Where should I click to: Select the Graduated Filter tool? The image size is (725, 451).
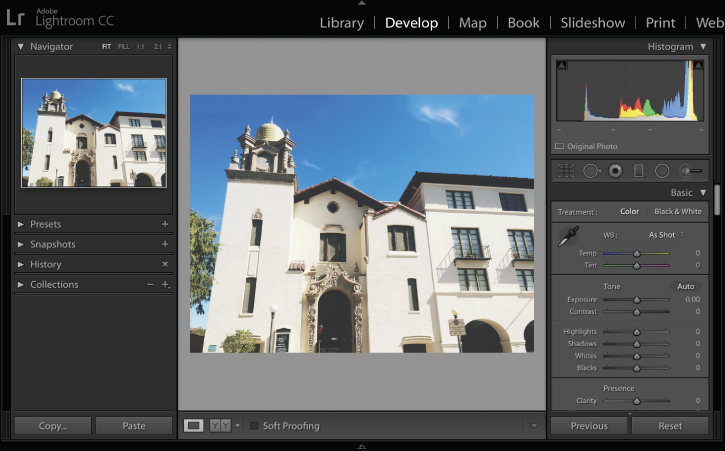[639, 171]
